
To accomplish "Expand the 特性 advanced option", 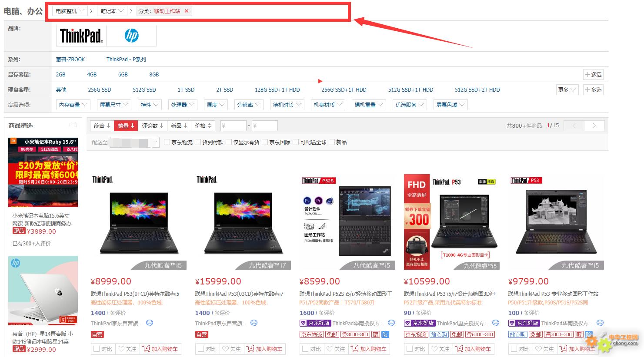I will click(150, 105).
